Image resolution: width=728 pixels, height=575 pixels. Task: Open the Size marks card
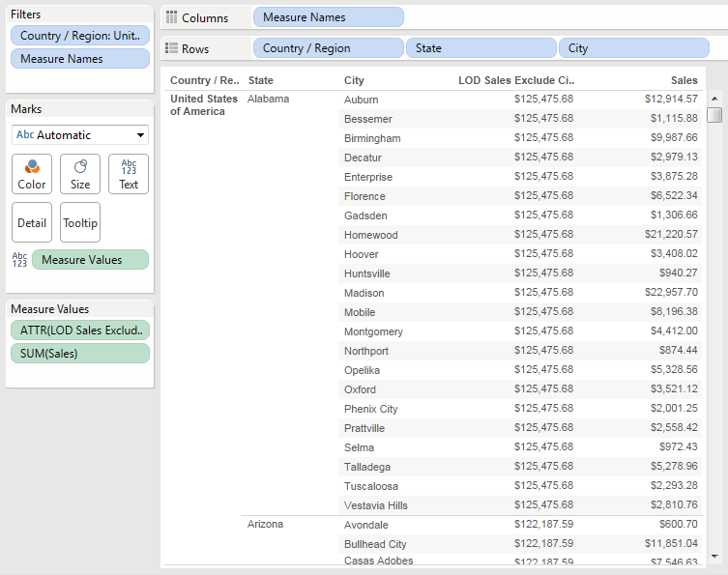coord(80,174)
